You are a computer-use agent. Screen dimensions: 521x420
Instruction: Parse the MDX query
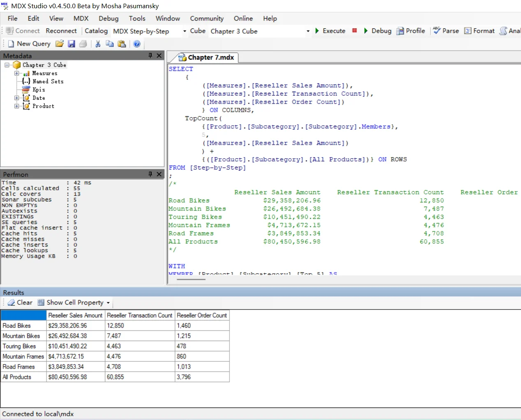coord(446,31)
